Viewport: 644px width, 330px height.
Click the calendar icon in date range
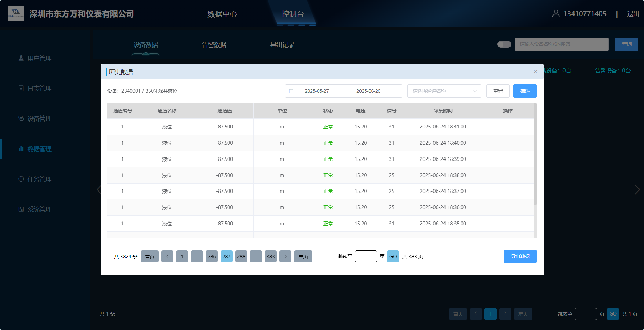pyautogui.click(x=291, y=91)
